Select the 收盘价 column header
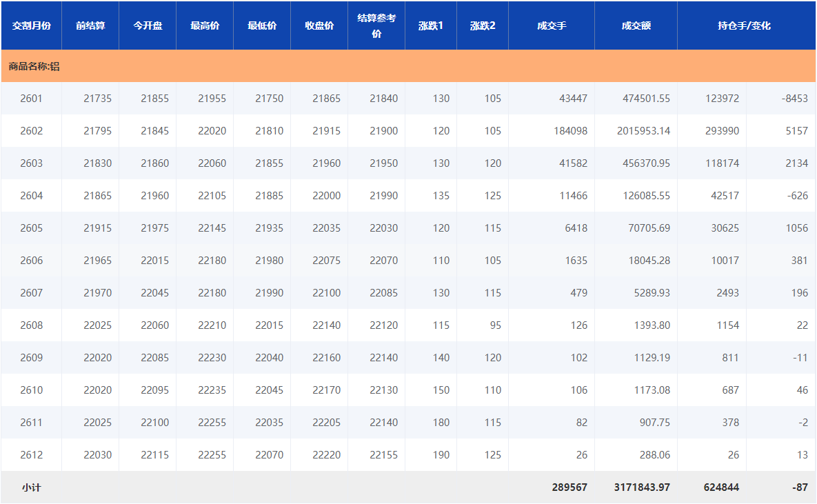The width and height of the screenshot is (817, 504). click(319, 26)
